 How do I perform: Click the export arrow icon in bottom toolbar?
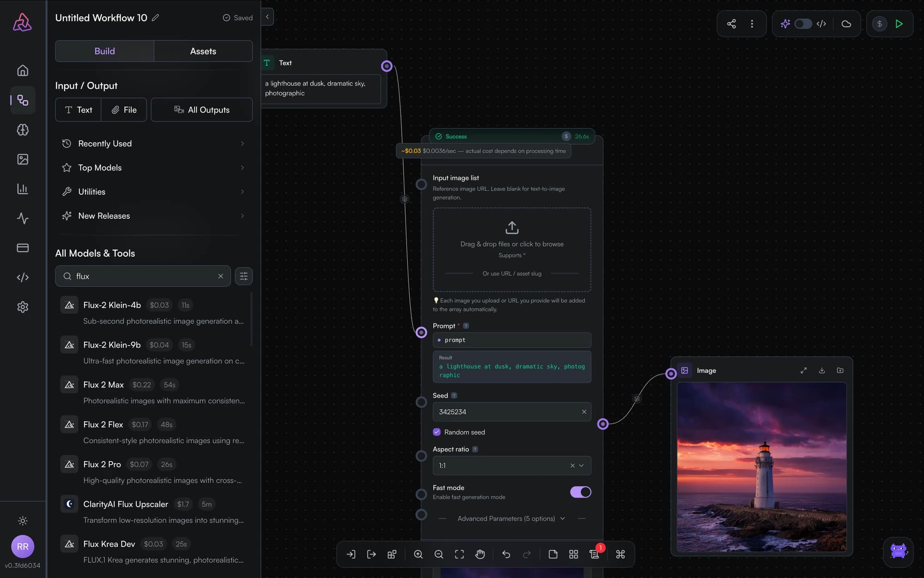(x=371, y=554)
